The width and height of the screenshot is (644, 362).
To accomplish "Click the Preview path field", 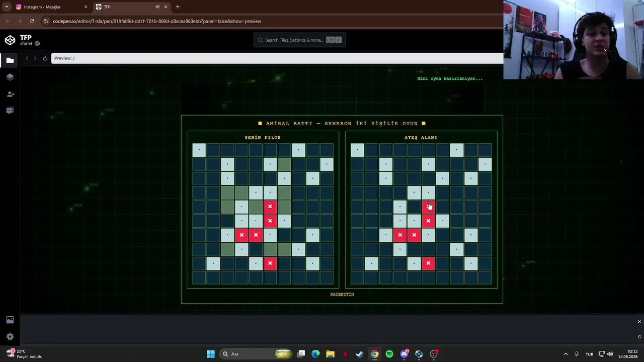I will coord(277,58).
